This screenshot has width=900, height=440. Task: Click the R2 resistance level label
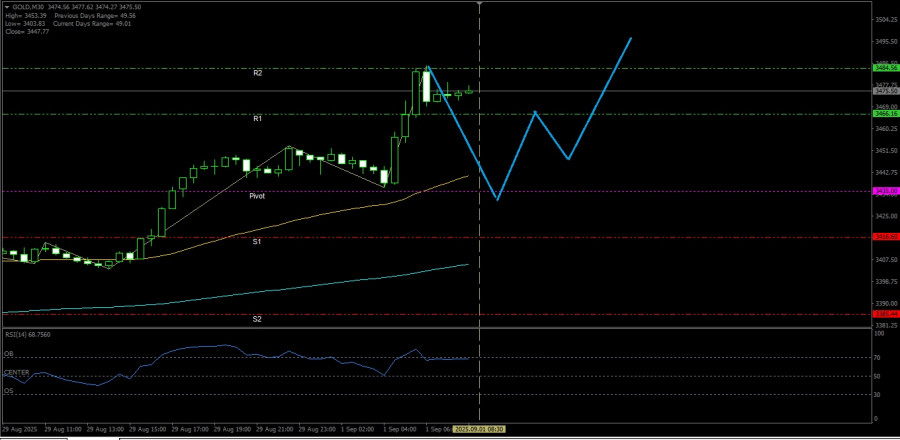(x=257, y=73)
